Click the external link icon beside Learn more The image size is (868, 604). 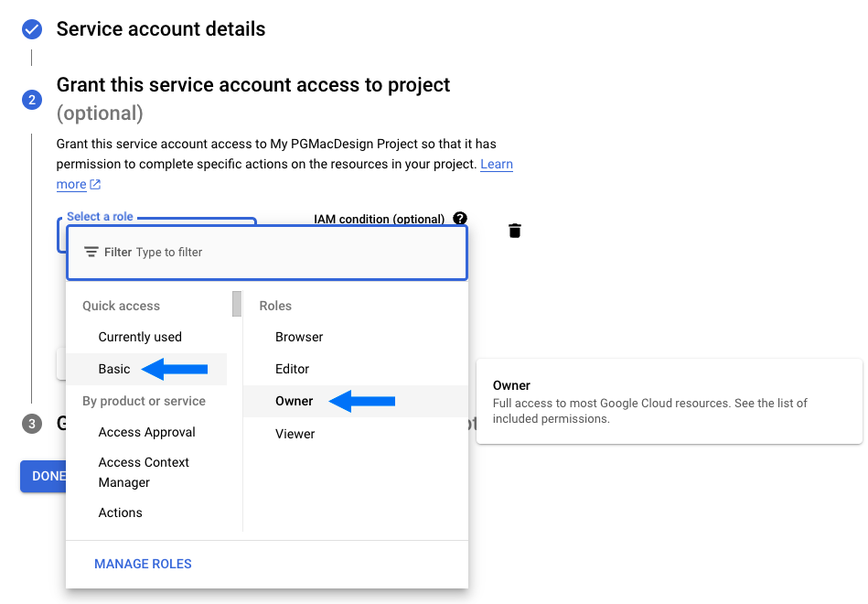point(95,185)
